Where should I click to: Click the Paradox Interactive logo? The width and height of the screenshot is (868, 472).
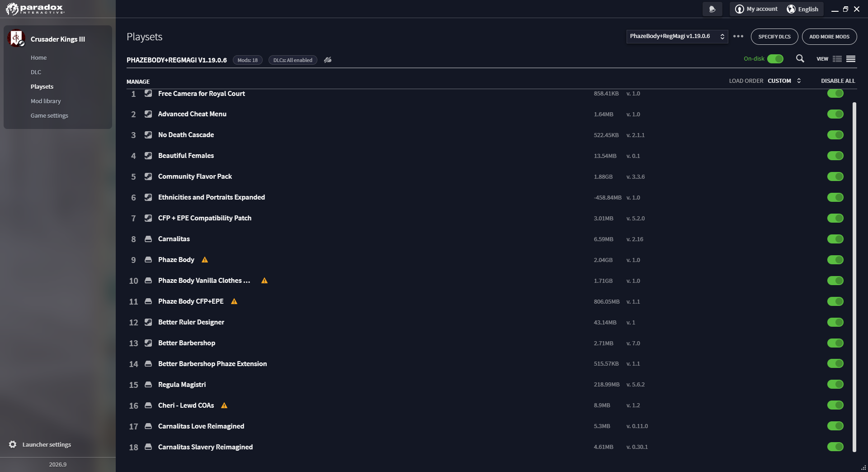[x=35, y=9]
